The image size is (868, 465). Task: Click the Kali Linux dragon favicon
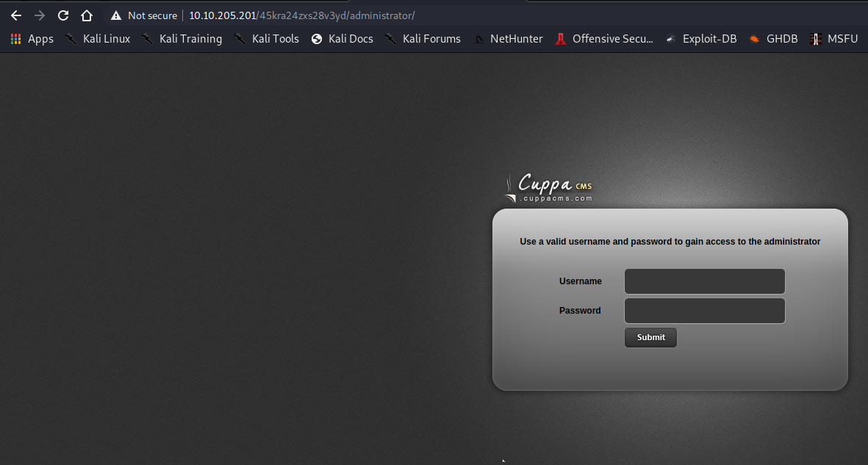pos(71,39)
